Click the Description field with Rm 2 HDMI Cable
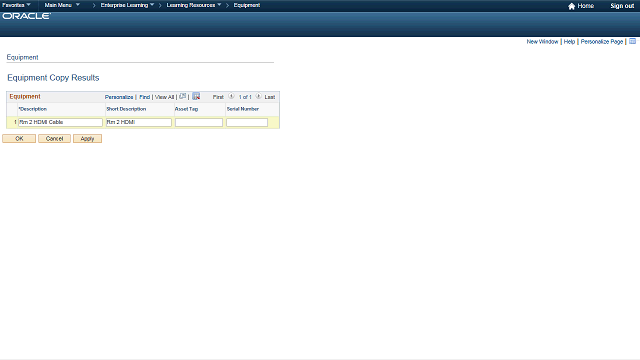 (60, 122)
